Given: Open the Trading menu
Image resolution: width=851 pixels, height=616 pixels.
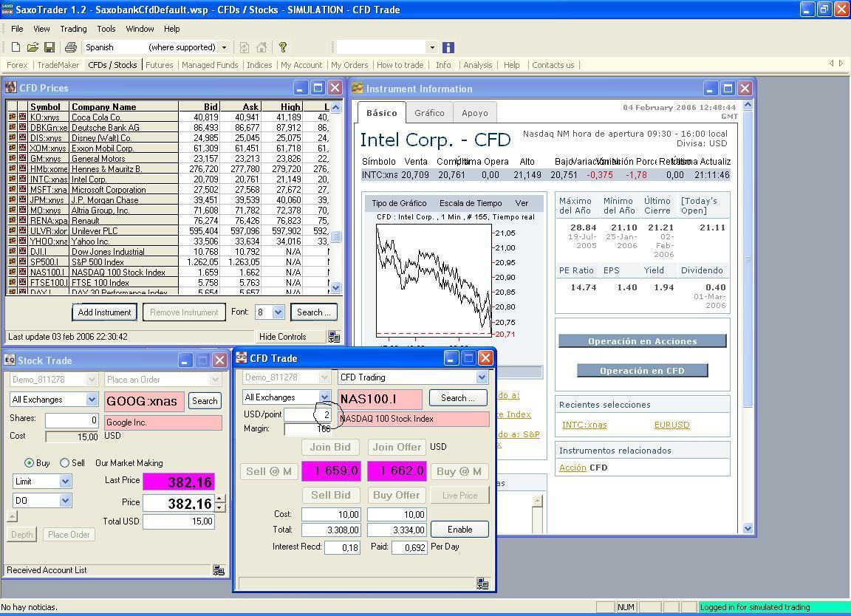Looking at the screenshot, I should click(73, 29).
